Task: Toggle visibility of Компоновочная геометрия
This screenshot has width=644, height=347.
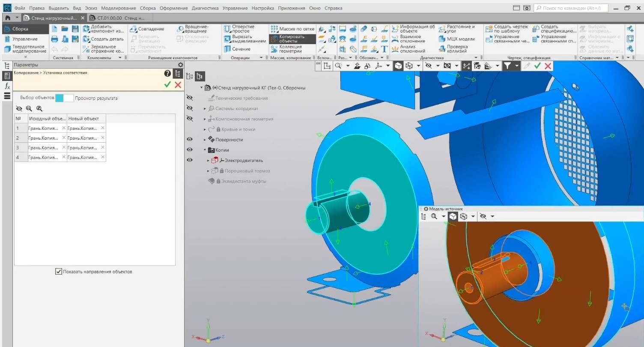Action: [190, 119]
